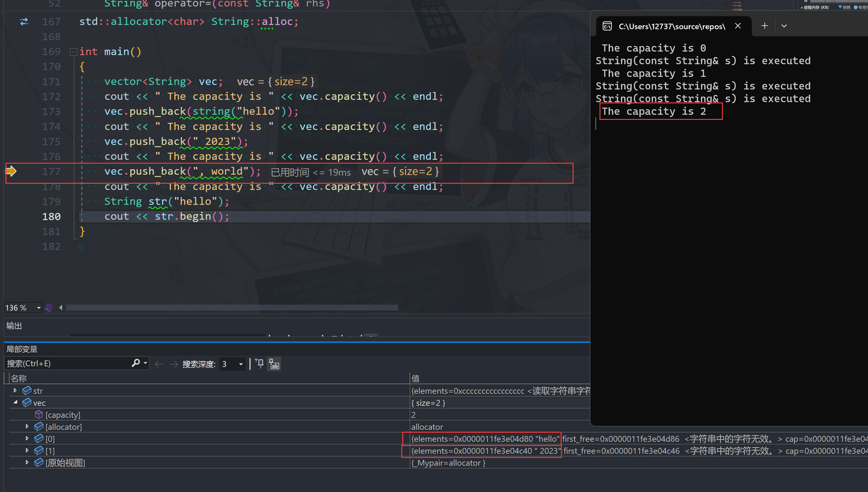868x492 pixels.
Task: Click the blue variable icon of vec
Action: tap(27, 403)
